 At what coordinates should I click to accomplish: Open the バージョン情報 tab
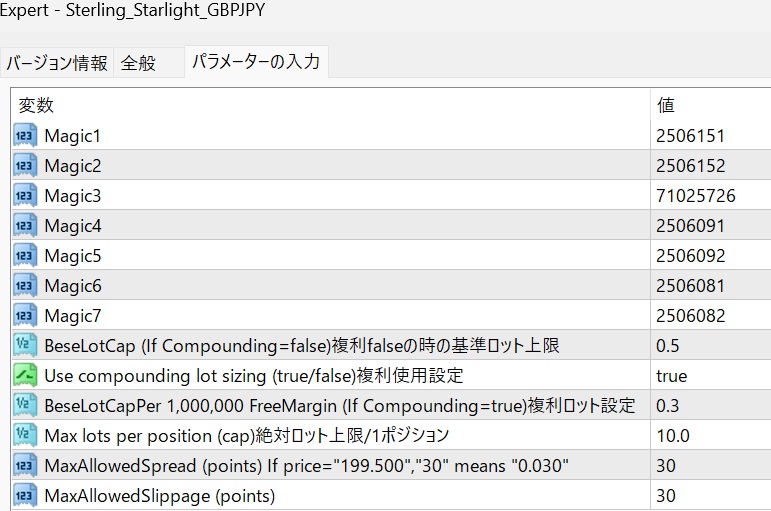[x=57, y=63]
